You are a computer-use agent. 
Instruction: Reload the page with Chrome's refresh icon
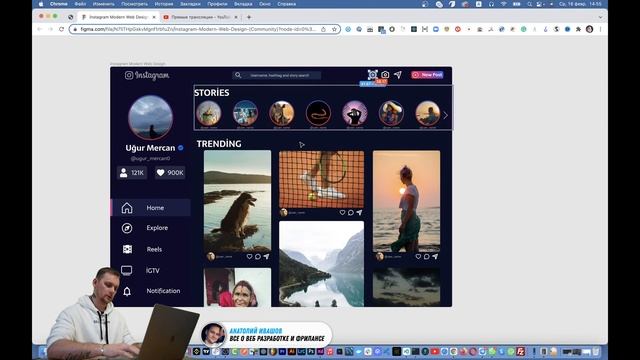click(x=61, y=29)
